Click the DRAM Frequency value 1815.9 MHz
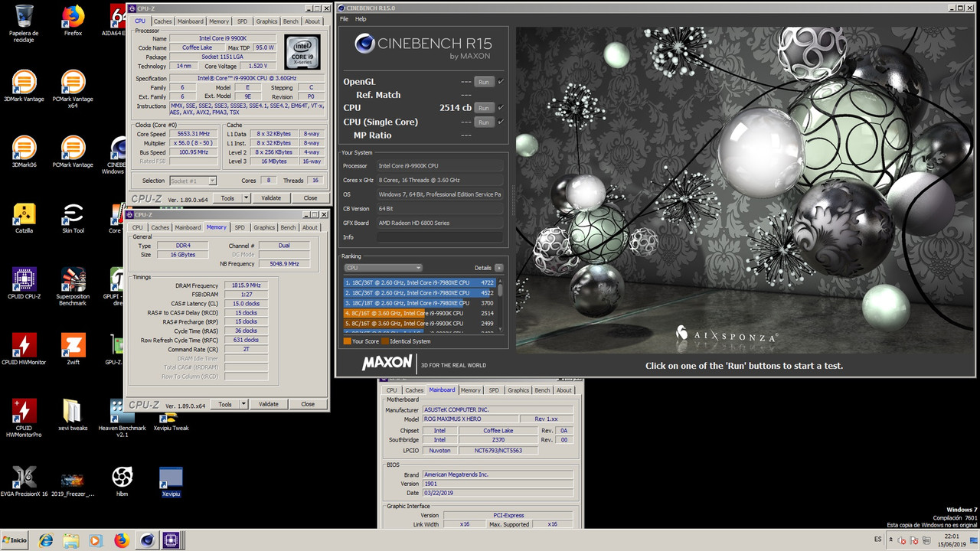Screen dimensions: 980x551 tap(246, 285)
